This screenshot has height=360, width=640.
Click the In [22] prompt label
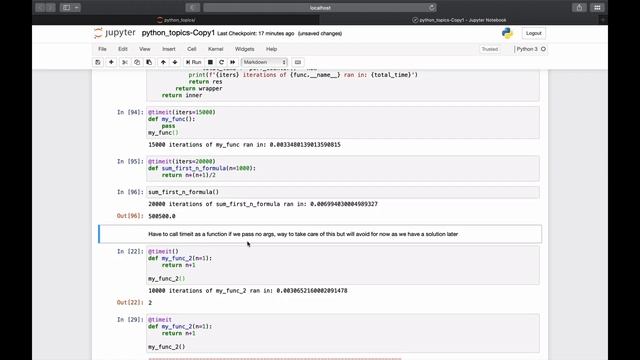(x=130, y=251)
